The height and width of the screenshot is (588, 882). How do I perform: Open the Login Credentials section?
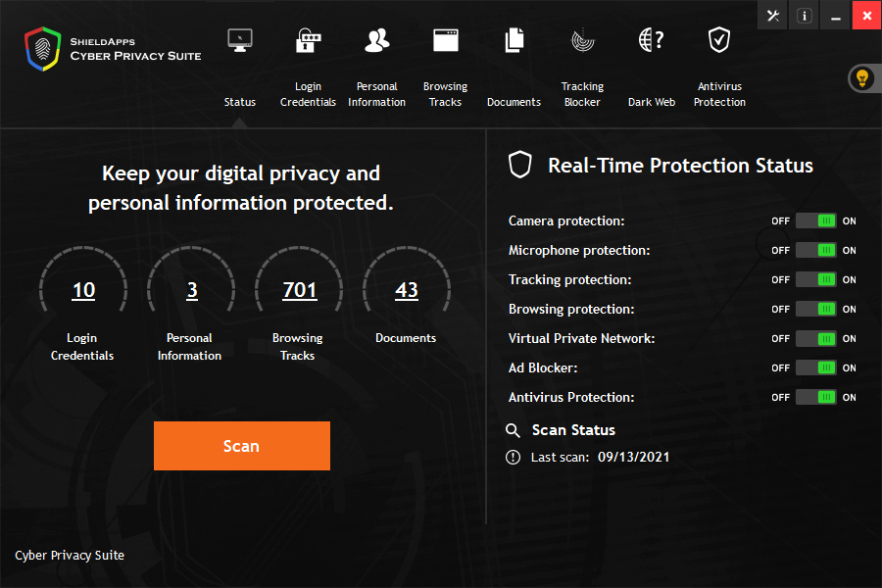click(308, 69)
